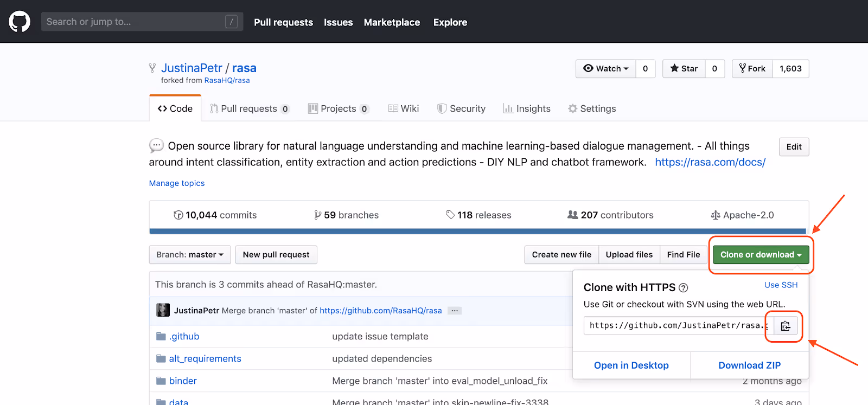Open Pull requests in top navigation
868x405 pixels.
tap(283, 22)
